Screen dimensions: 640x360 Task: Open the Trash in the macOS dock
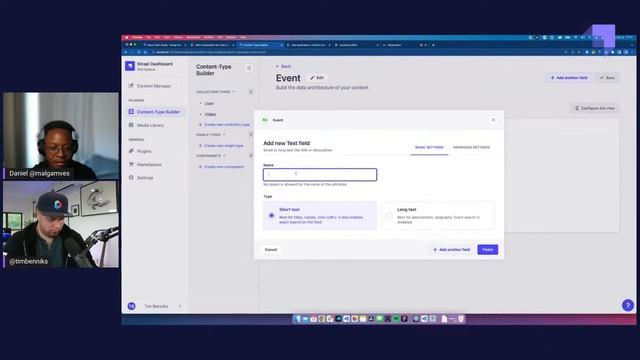(x=461, y=319)
